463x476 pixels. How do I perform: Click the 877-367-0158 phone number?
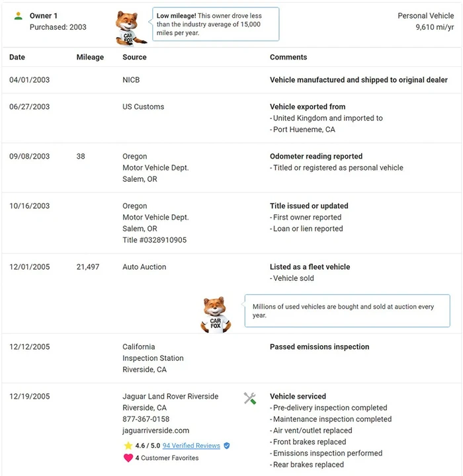[146, 419]
